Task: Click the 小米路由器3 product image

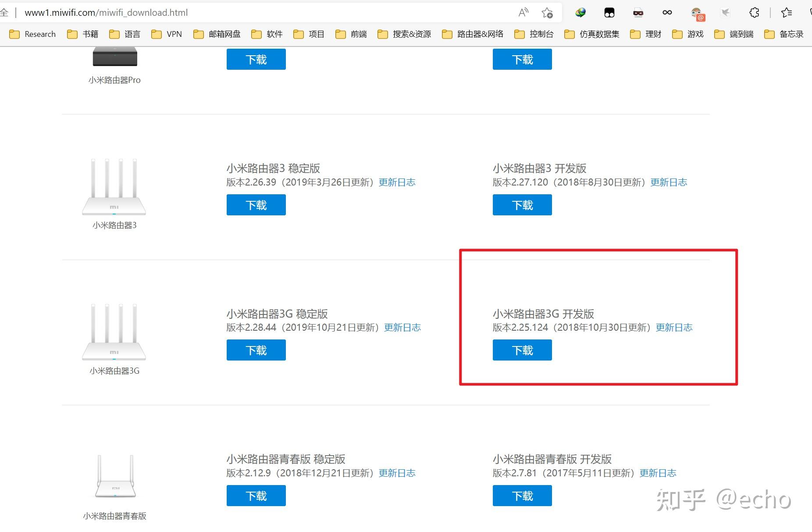Action: [x=114, y=187]
